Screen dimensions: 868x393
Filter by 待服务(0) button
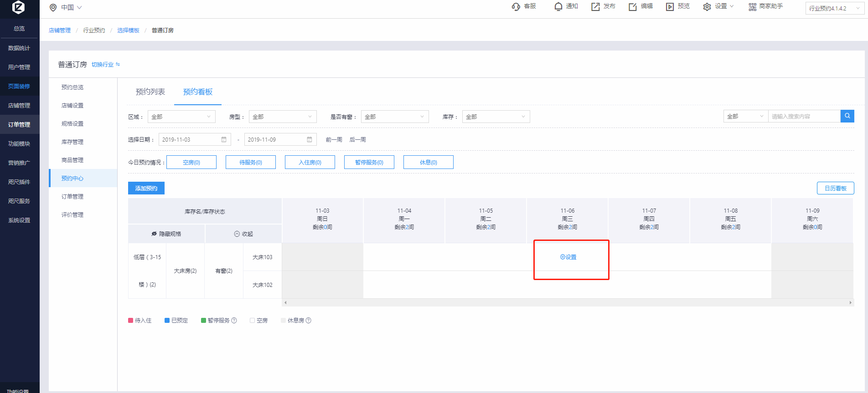(251, 162)
